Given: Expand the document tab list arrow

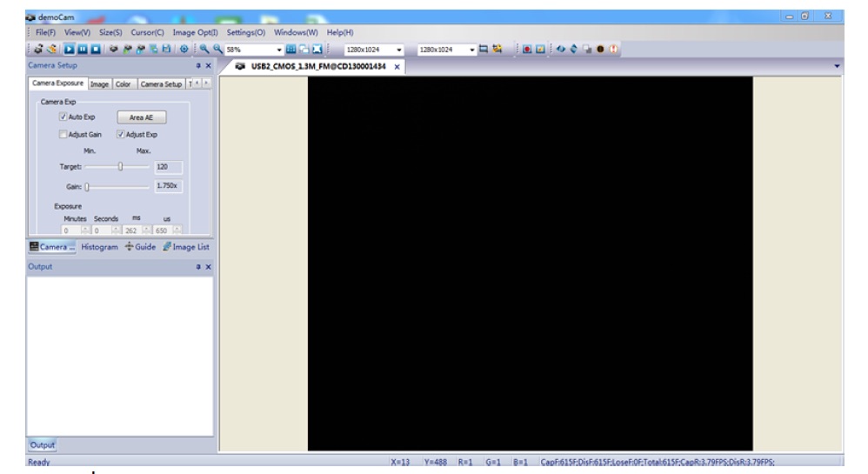Looking at the screenshot, I should pyautogui.click(x=837, y=66).
